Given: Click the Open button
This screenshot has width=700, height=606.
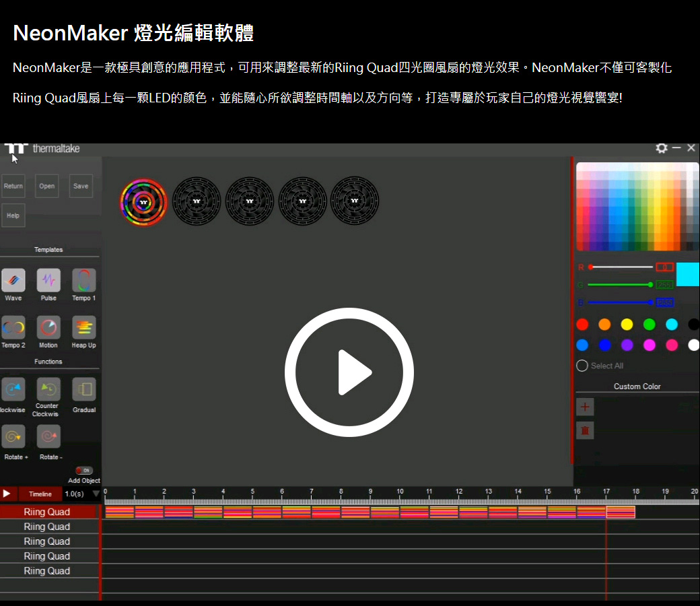Looking at the screenshot, I should (x=47, y=186).
